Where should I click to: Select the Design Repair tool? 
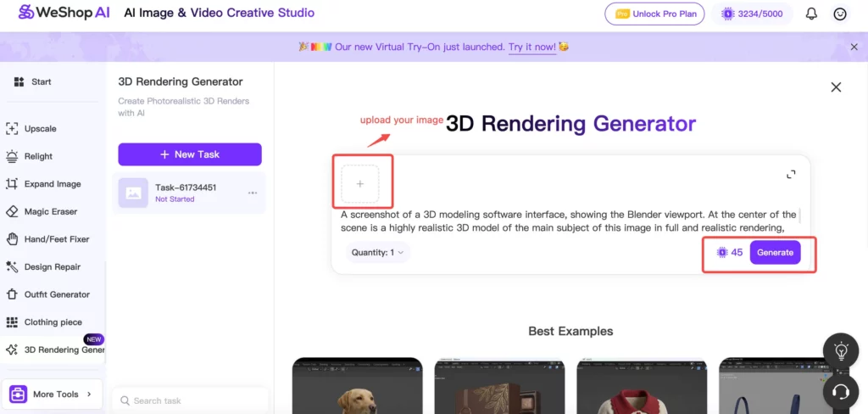(x=43, y=267)
